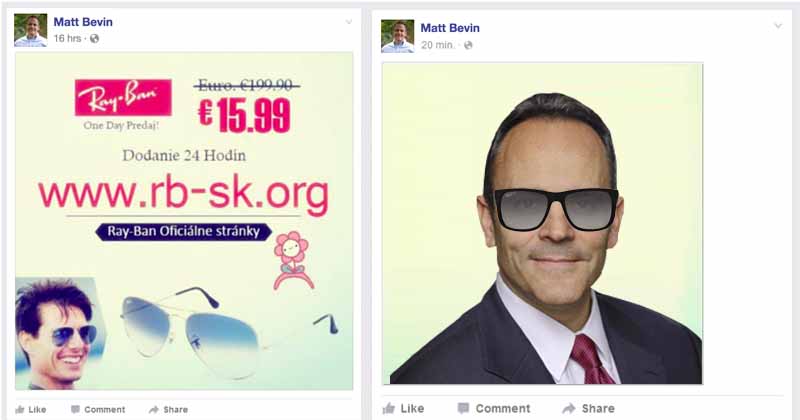Click the 20 min timestamp
Screen dimensions: 800x420
coord(438,45)
